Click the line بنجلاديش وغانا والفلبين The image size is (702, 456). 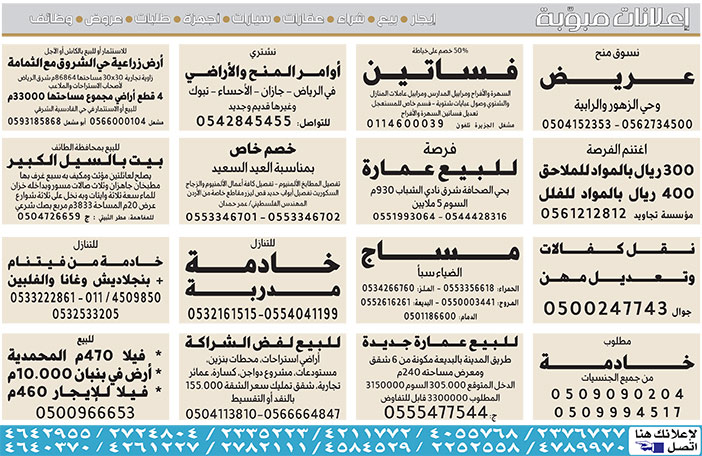[78, 281]
